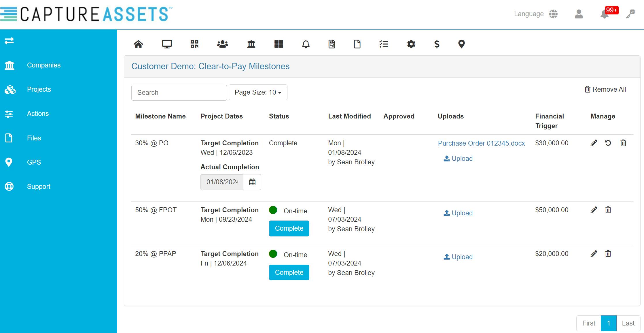
Task: Mark the 50% @ FPOT milestone Complete
Action: click(289, 228)
